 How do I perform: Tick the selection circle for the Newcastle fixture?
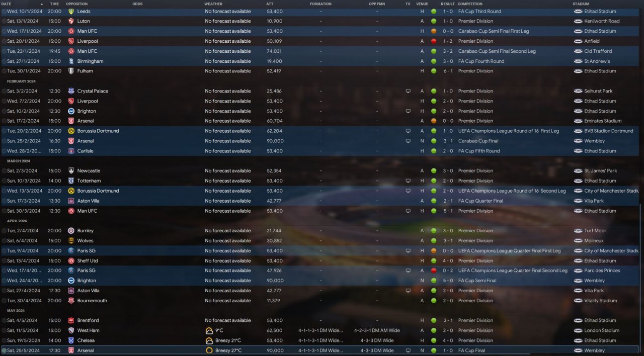(4, 171)
